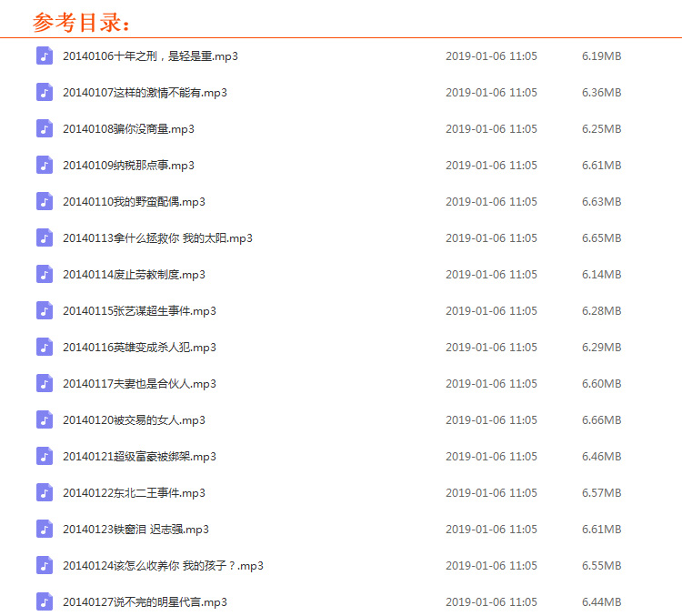Open file name 20140123铁窗泪 迟志强.mp3

[135, 530]
